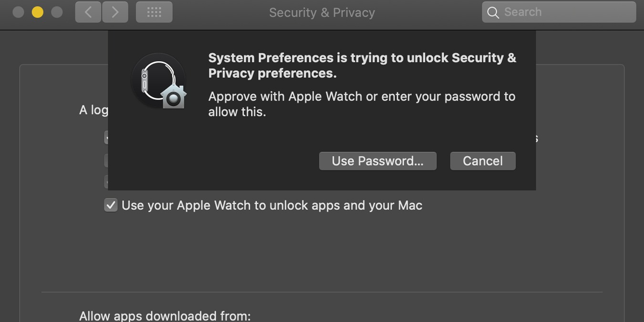The height and width of the screenshot is (322, 644).
Task: Click the back navigation chevron
Action: point(88,12)
